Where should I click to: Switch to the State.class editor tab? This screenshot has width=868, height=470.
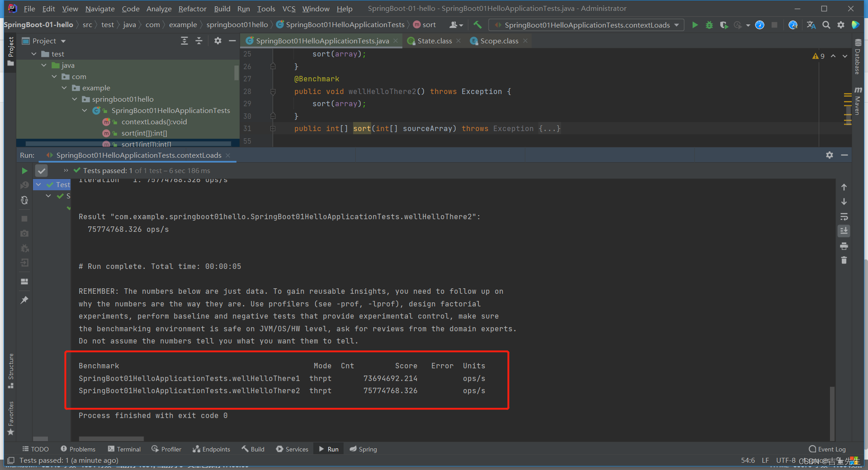coord(434,41)
